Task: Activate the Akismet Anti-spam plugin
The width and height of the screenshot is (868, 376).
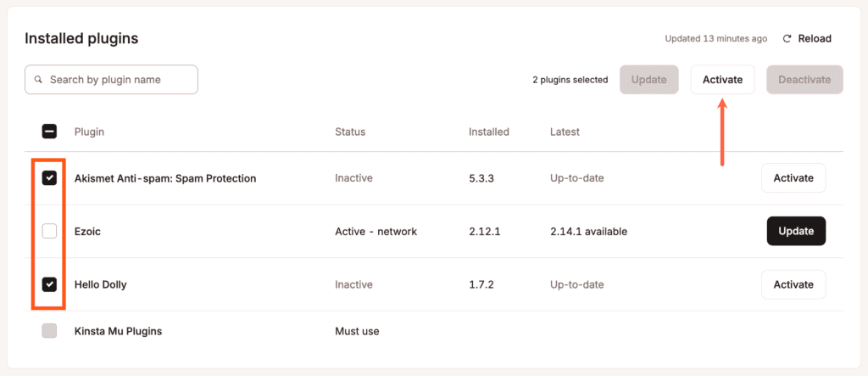Action: tap(793, 178)
